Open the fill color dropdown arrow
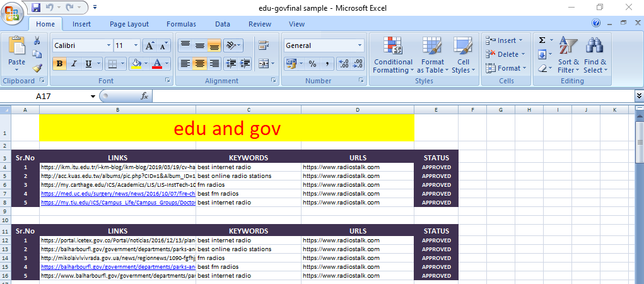The image size is (644, 284). click(146, 64)
